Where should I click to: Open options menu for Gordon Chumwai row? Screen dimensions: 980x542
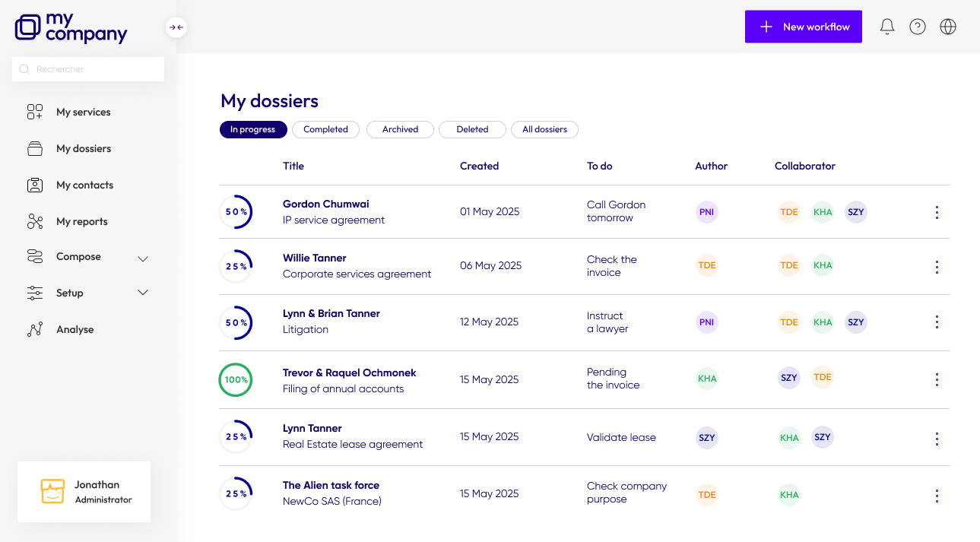(x=937, y=213)
